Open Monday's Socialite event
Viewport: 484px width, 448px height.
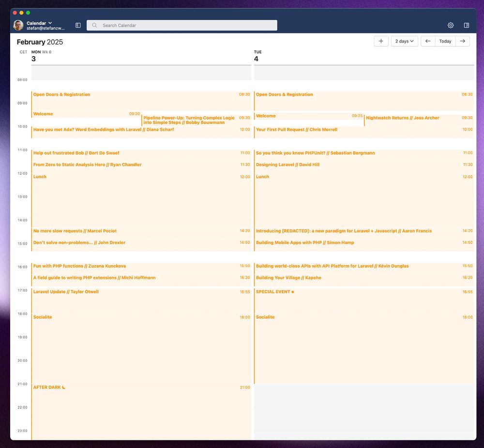point(141,349)
